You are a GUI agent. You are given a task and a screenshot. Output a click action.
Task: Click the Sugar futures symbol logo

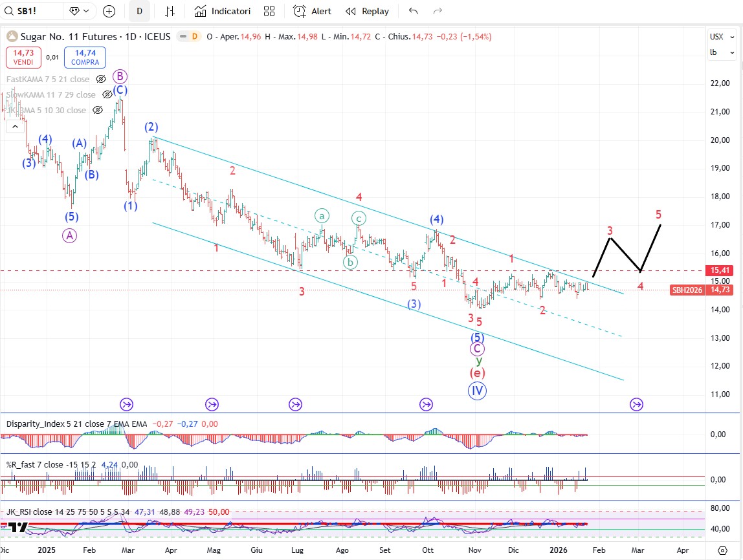click(x=11, y=36)
